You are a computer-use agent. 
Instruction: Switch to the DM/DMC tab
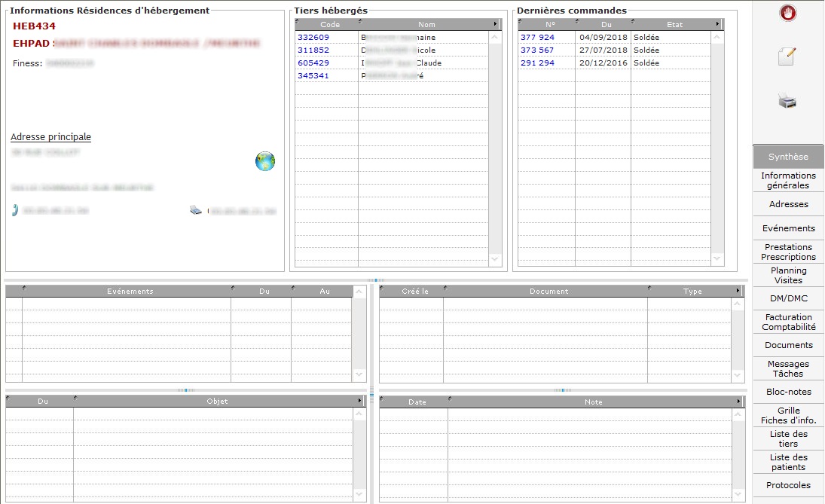[788, 298]
